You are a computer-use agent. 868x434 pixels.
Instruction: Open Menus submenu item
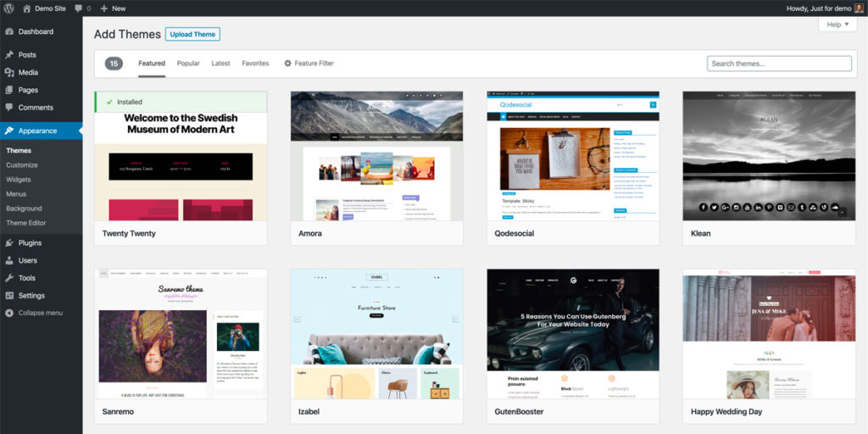click(x=16, y=194)
